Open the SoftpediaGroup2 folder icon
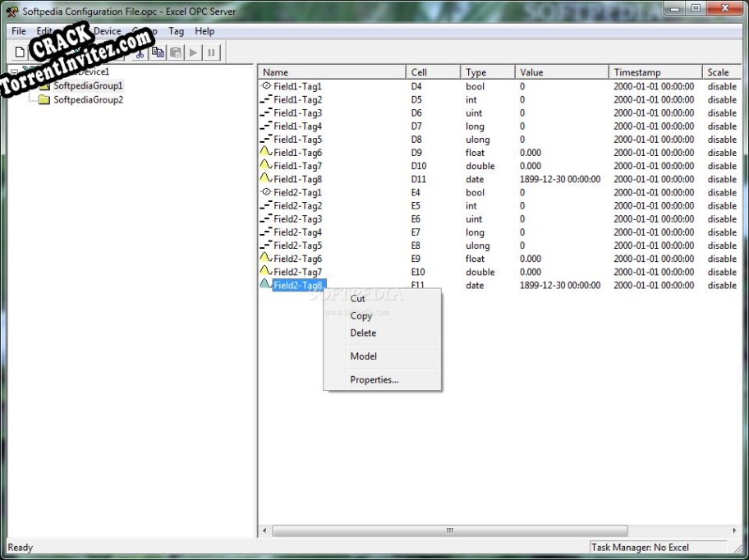 [x=46, y=99]
